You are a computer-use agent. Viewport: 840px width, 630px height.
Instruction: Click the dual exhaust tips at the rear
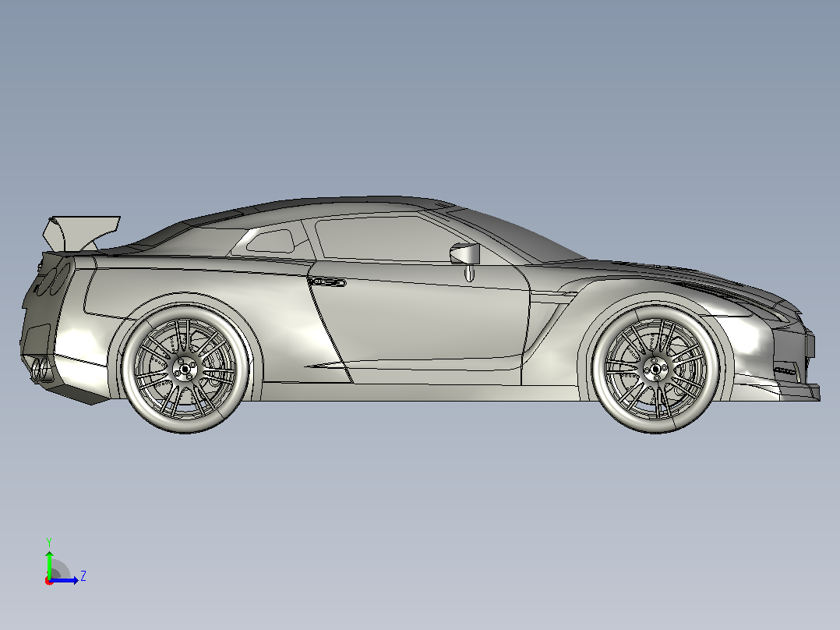(x=39, y=370)
